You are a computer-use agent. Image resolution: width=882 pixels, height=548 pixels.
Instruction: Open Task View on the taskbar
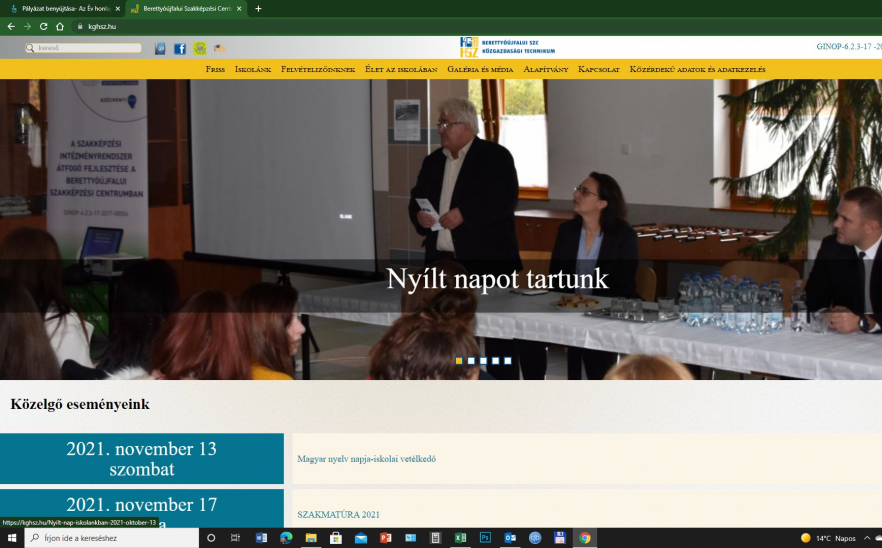coord(236,538)
